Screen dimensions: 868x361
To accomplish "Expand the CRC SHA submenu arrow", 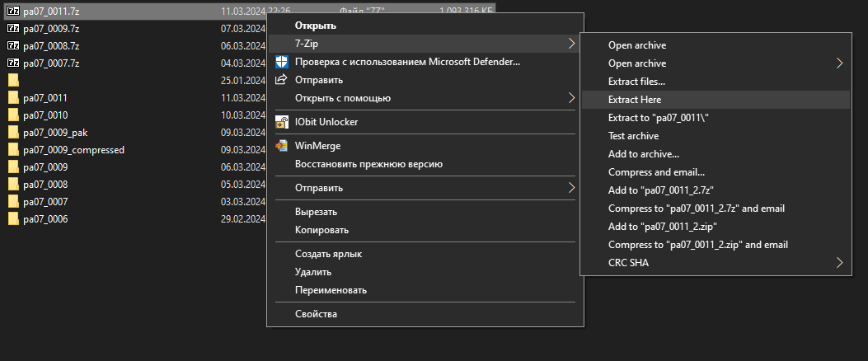I will (840, 262).
